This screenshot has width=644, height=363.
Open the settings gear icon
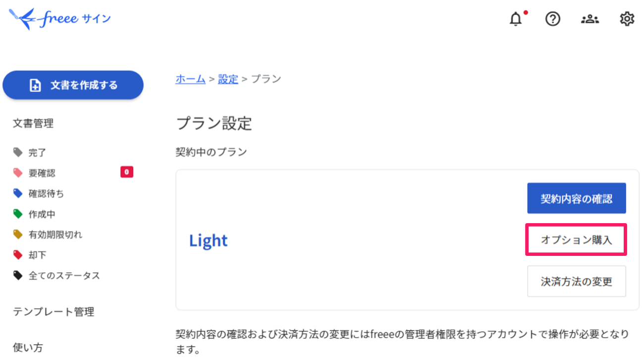point(627,19)
